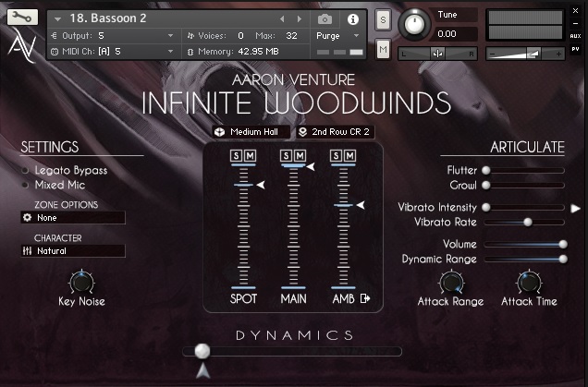Click the Attack Time knob
Image resolution: width=588 pixels, height=387 pixels.
[x=529, y=283]
